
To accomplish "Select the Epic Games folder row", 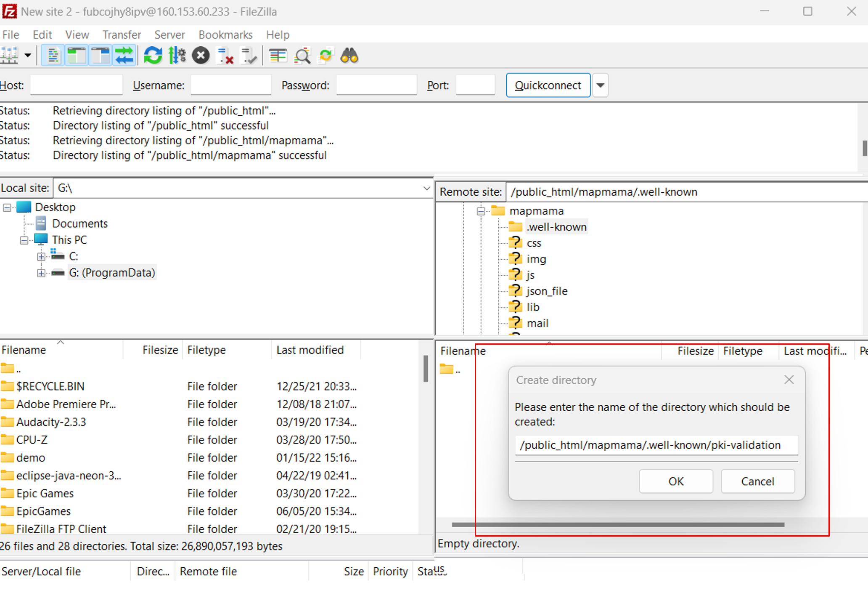I will 209,493.
